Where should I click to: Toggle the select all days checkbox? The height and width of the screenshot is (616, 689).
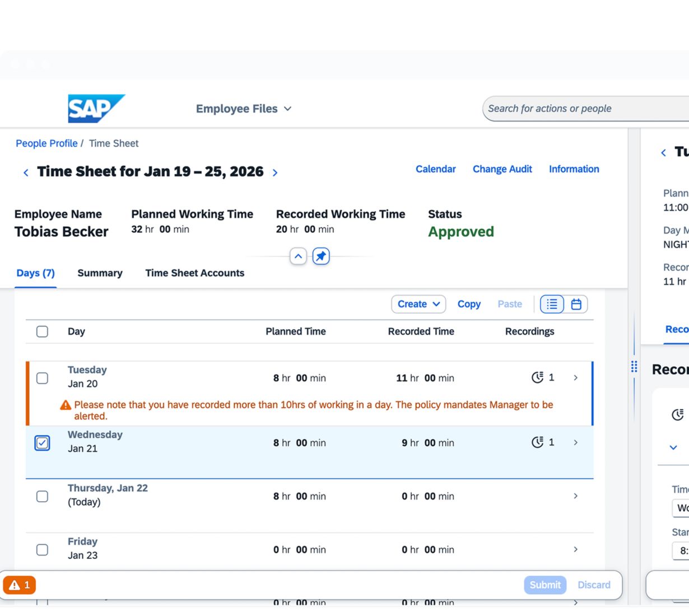(x=42, y=332)
